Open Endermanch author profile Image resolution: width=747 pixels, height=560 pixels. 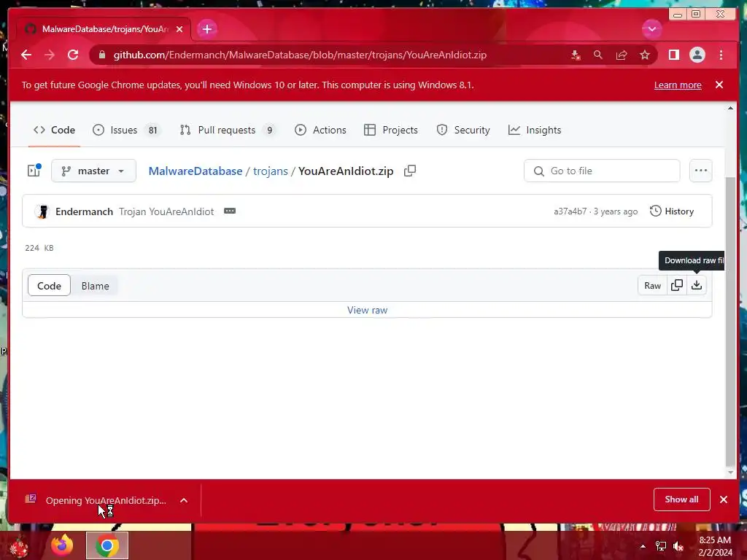point(85,211)
